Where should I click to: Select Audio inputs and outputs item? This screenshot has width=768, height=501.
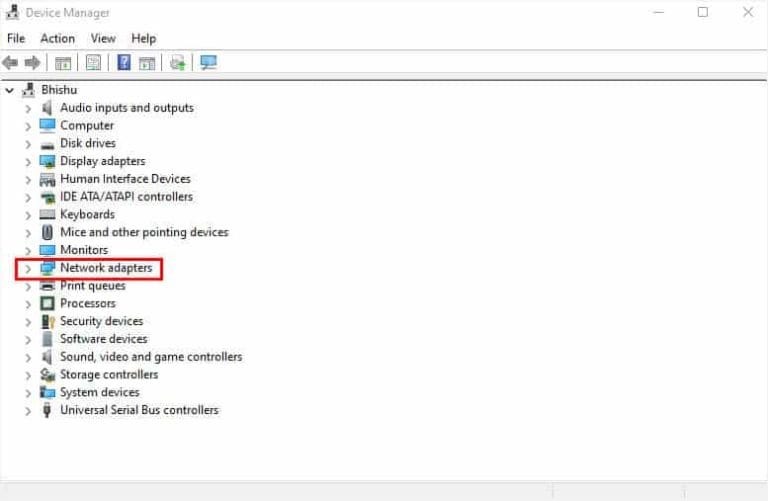tap(126, 108)
